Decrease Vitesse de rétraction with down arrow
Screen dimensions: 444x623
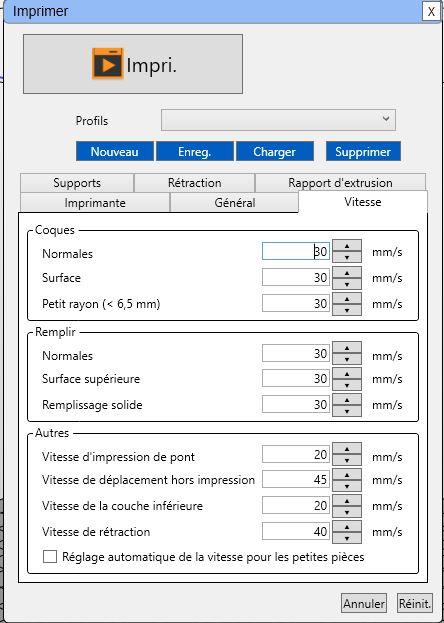click(347, 538)
